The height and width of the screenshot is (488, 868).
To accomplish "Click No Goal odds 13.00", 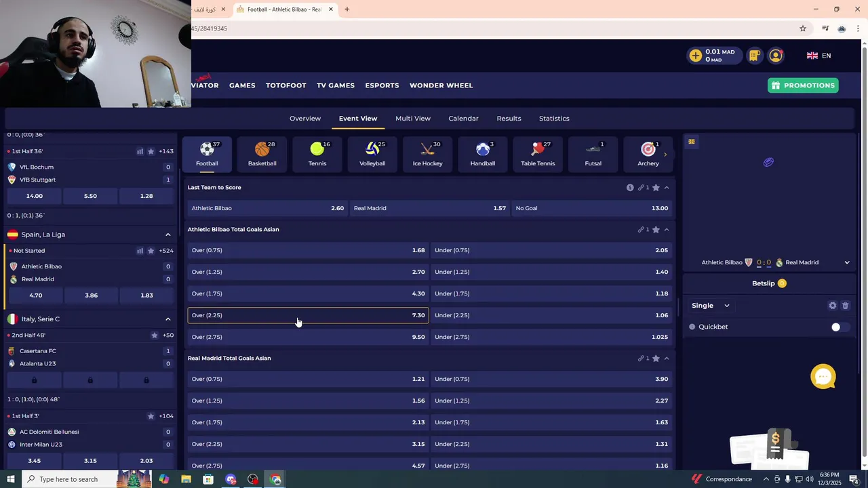I will 591,208.
